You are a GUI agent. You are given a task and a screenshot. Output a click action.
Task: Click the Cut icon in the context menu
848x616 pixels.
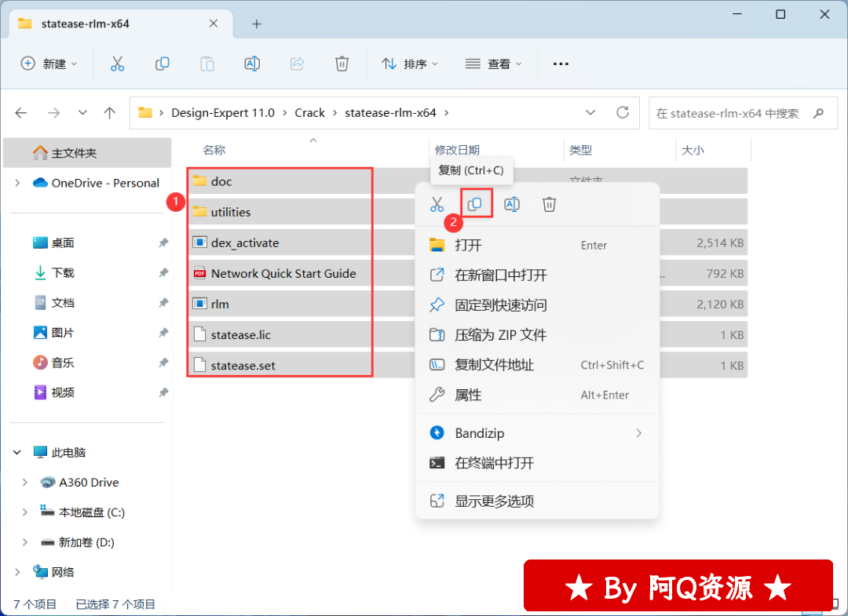pyautogui.click(x=437, y=204)
